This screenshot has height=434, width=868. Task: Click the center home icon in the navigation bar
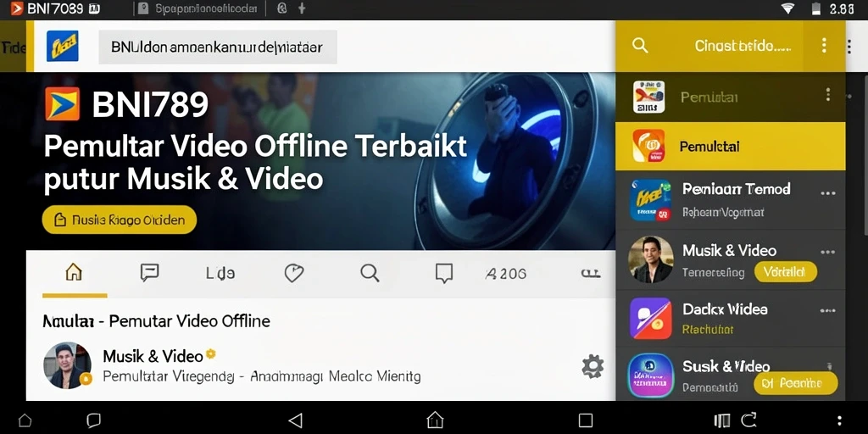pyautogui.click(x=435, y=420)
